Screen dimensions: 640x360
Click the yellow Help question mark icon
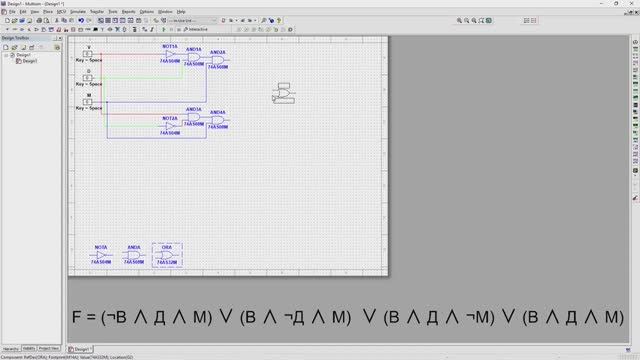(279, 20)
